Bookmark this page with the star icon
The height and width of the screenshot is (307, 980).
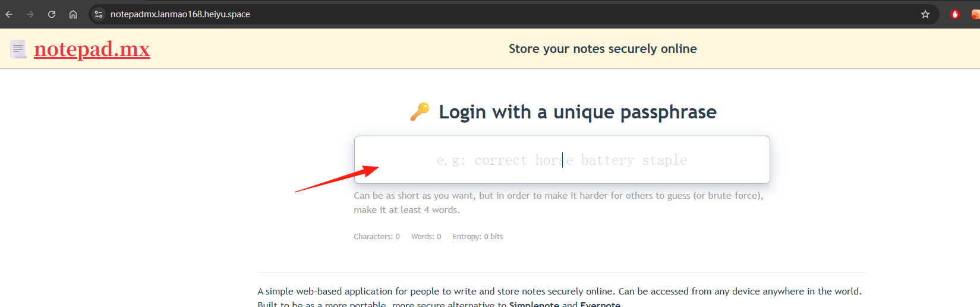tap(925, 14)
